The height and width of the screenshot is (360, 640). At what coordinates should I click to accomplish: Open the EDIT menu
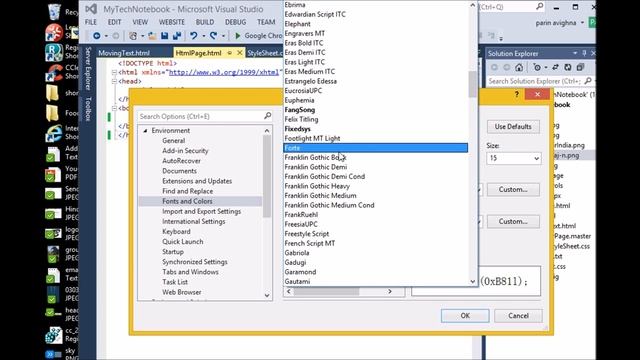tap(114, 22)
